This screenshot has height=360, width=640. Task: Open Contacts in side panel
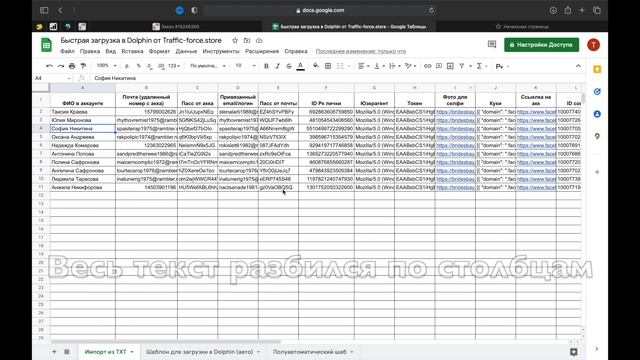click(x=597, y=114)
